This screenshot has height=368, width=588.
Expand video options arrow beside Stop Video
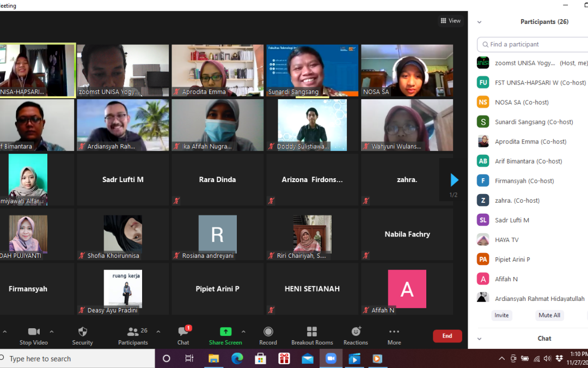point(52,331)
